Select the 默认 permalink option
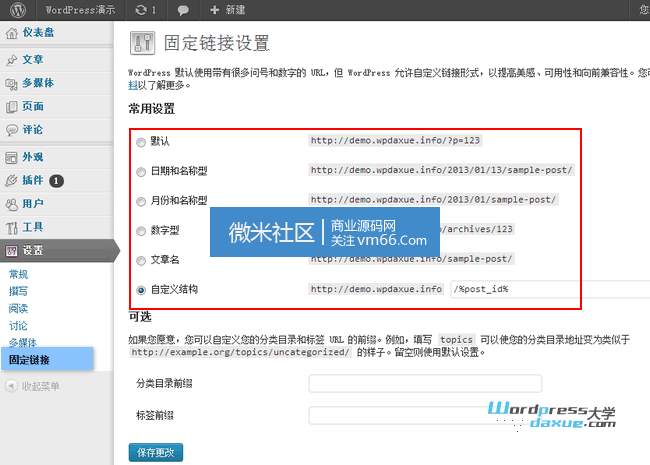 click(141, 142)
